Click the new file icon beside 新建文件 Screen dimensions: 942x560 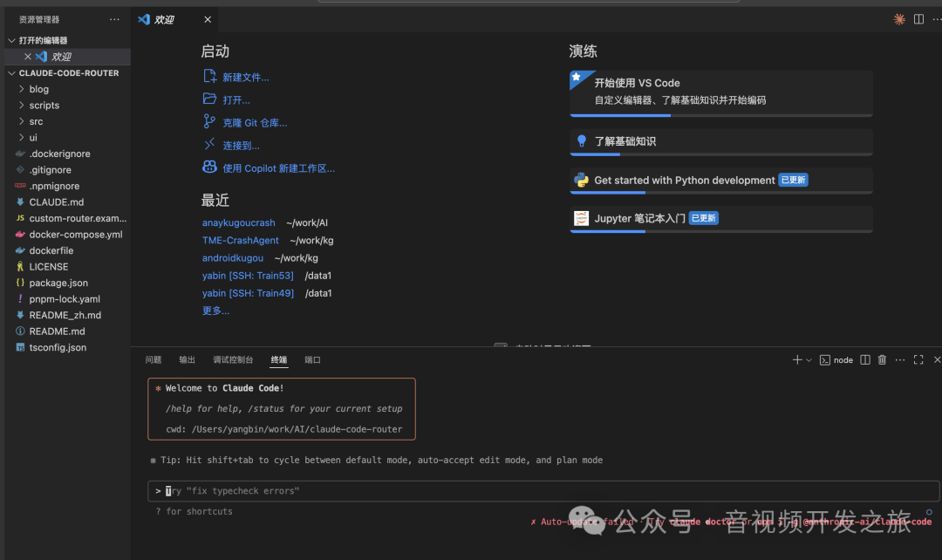pos(209,76)
